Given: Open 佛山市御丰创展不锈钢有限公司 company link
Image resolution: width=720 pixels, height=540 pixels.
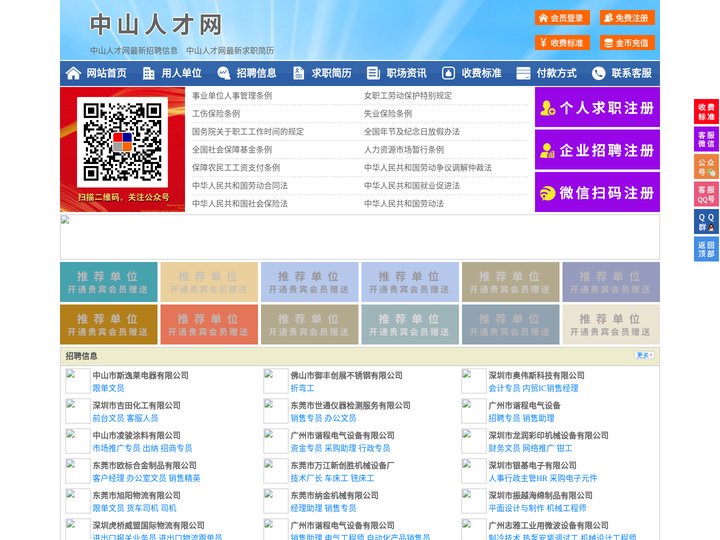Looking at the screenshot, I should point(346,375).
